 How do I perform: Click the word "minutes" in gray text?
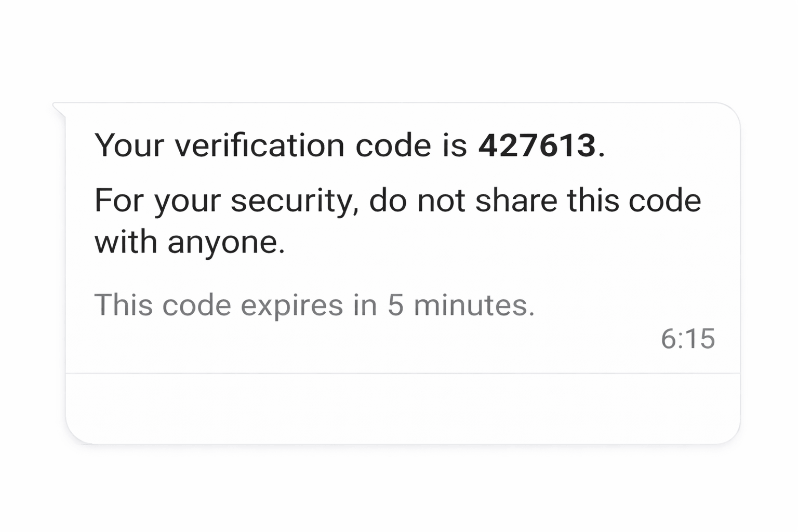pyautogui.click(x=473, y=305)
